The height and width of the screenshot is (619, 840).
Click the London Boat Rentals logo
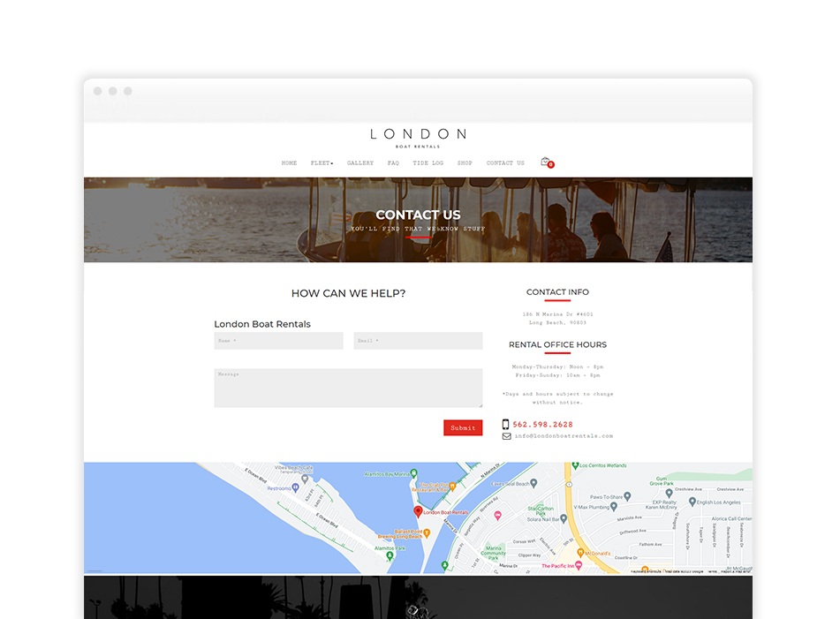(418, 138)
